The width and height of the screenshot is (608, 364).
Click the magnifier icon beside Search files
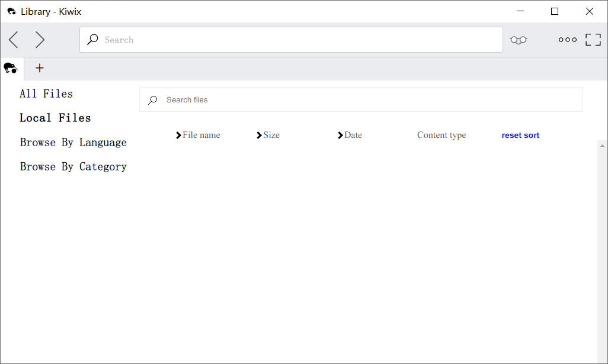point(153,100)
